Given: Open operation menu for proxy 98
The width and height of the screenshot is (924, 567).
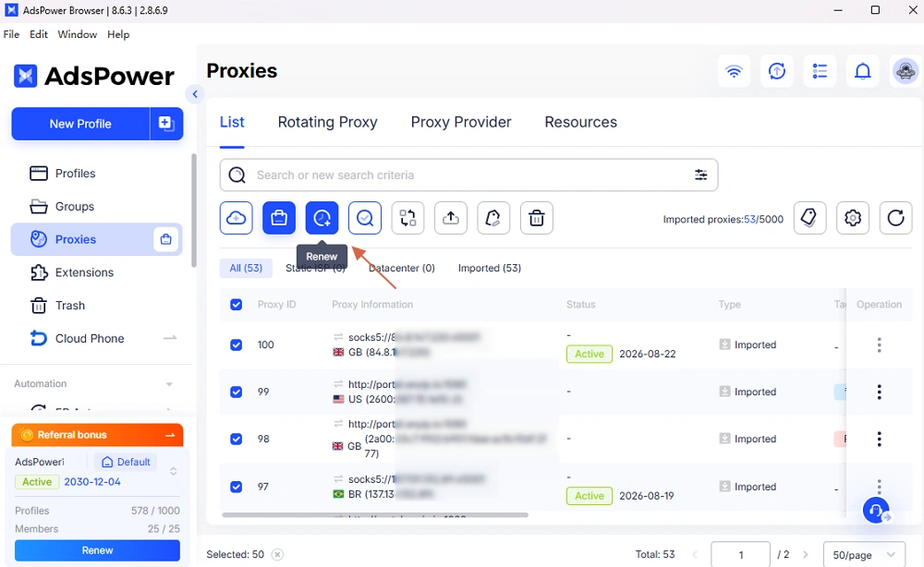Looking at the screenshot, I should pos(880,439).
